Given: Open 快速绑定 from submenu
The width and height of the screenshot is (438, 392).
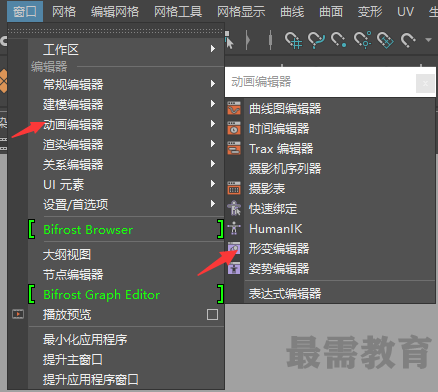Looking at the screenshot, I should (x=340, y=209).
